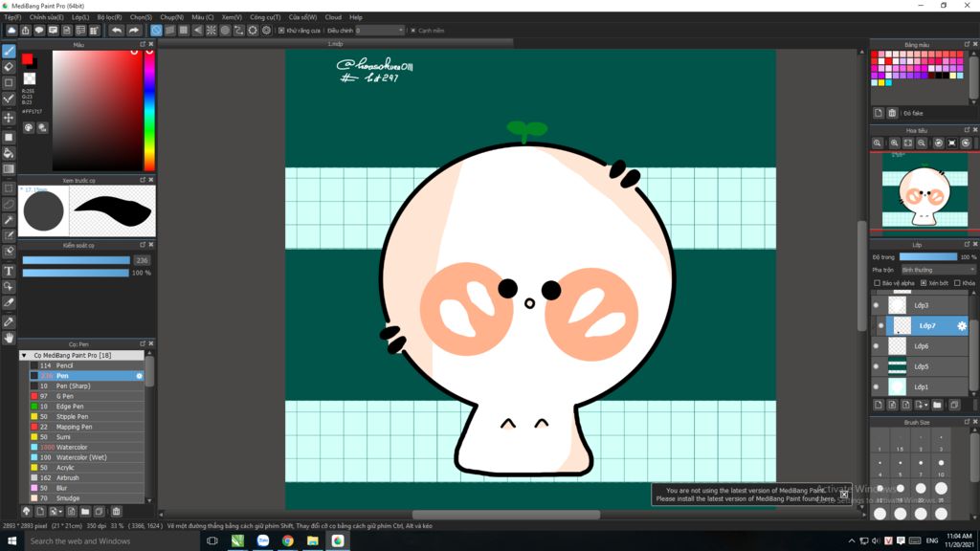This screenshot has width=980, height=551.
Task: Add a new layer in Lớp panel
Action: [x=879, y=405]
